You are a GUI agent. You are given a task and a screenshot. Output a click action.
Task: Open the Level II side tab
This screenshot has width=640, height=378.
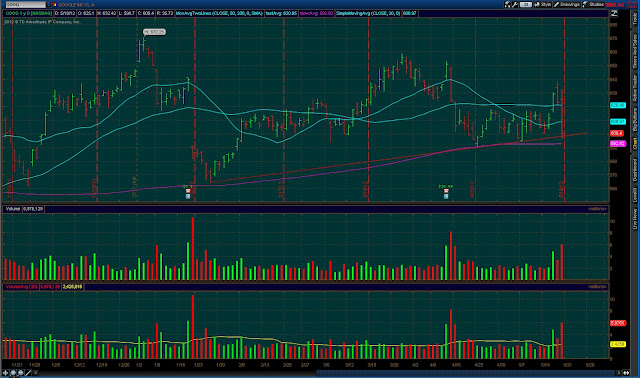pos(635,196)
